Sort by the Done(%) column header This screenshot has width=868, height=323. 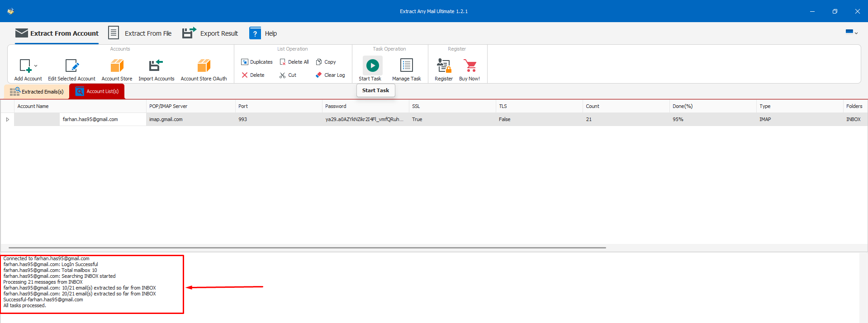point(683,107)
